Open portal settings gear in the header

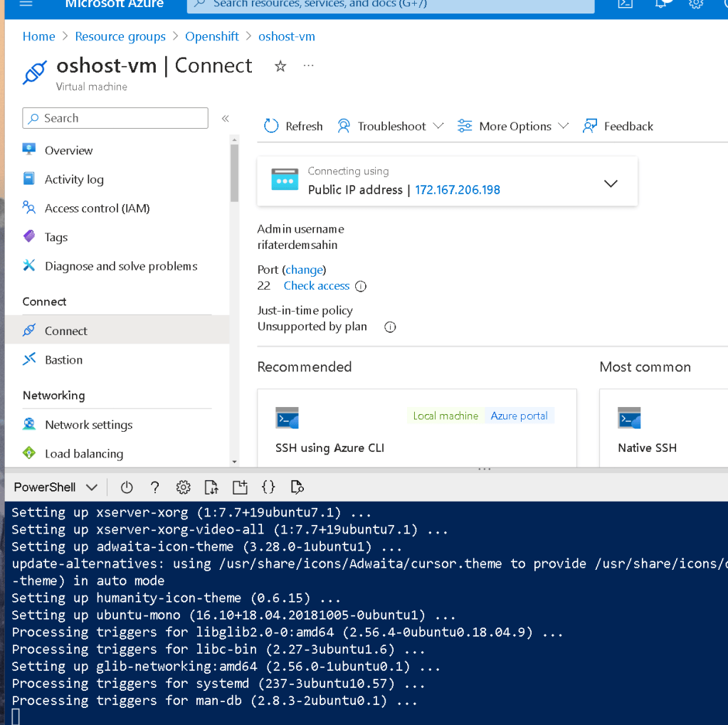(x=695, y=4)
